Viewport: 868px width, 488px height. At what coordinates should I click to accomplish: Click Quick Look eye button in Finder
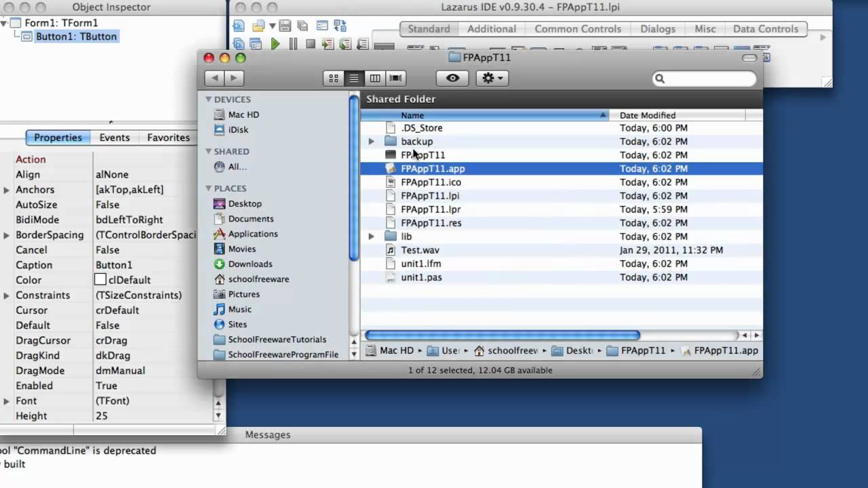coord(452,78)
